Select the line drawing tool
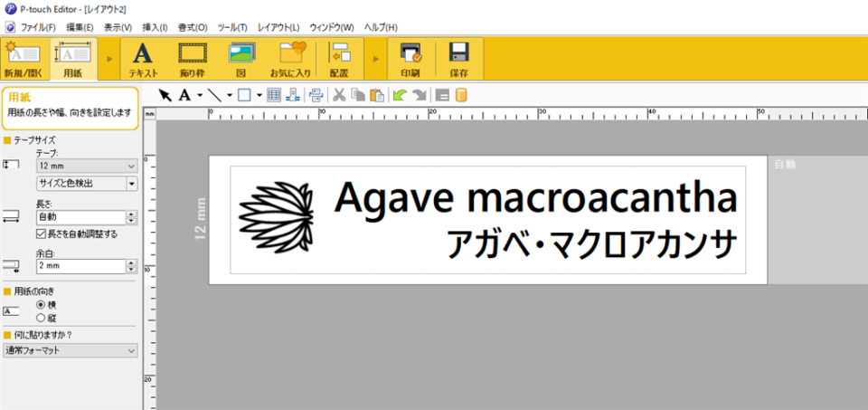Viewport: 868px width, 410px height. 215,95
